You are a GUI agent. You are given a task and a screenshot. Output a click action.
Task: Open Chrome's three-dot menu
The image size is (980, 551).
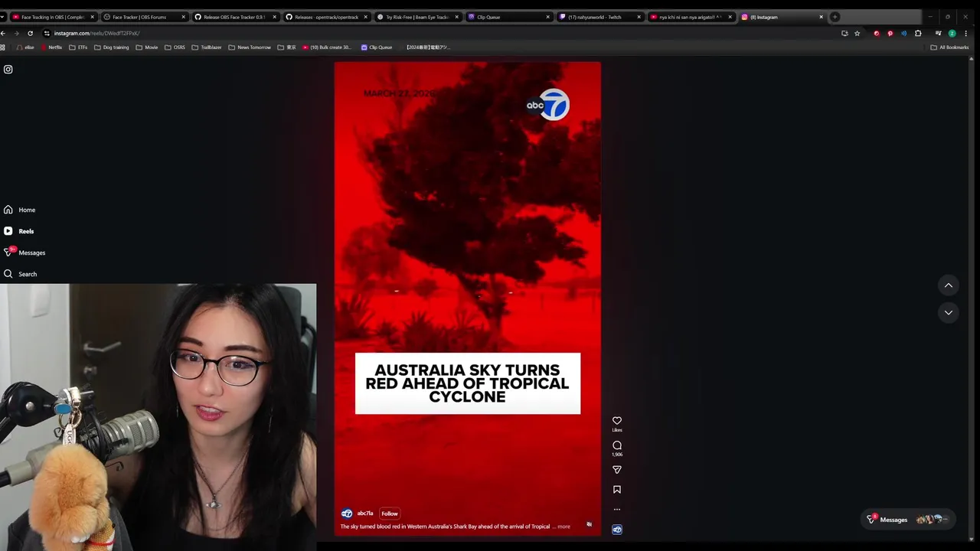point(965,33)
